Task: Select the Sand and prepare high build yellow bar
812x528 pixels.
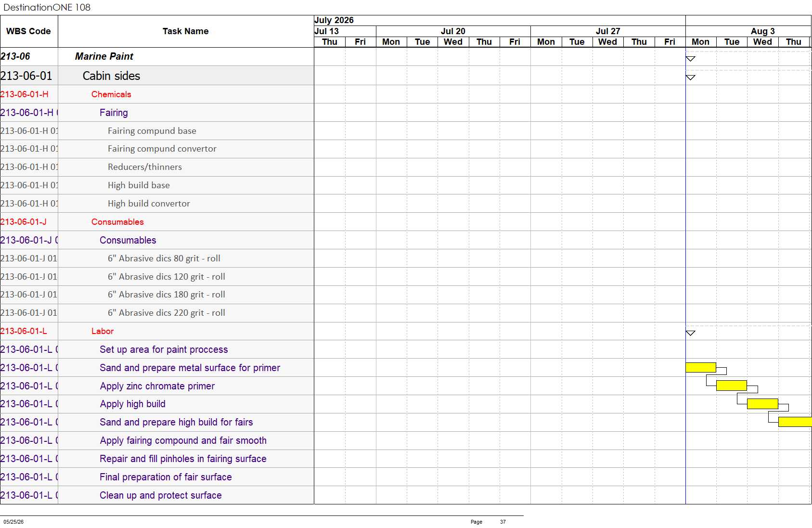Action: (x=795, y=422)
